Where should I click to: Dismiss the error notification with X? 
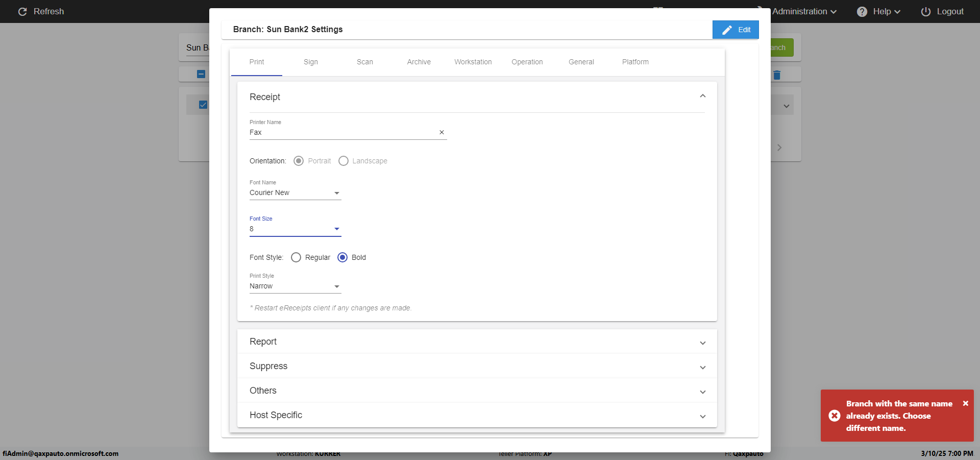click(x=965, y=403)
